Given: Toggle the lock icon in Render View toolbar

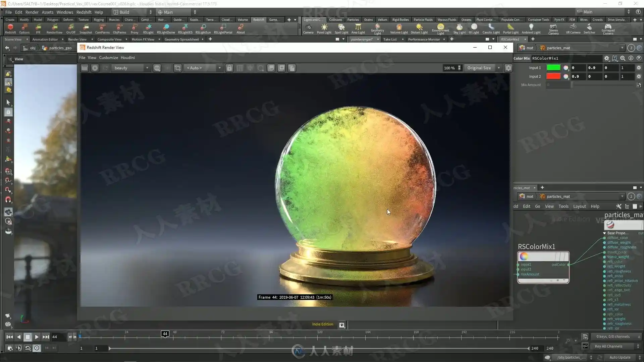Looking at the screenshot, I should point(229,68).
